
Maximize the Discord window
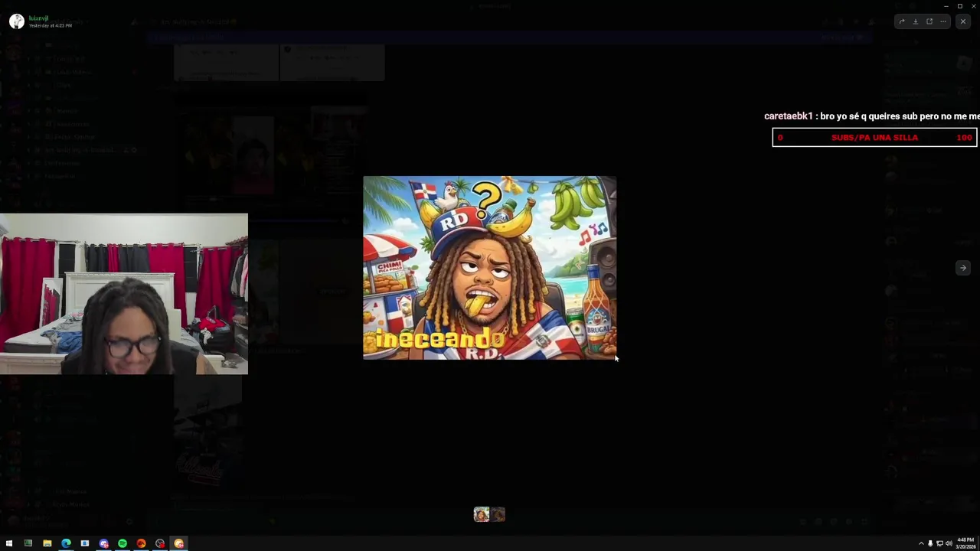click(x=959, y=6)
